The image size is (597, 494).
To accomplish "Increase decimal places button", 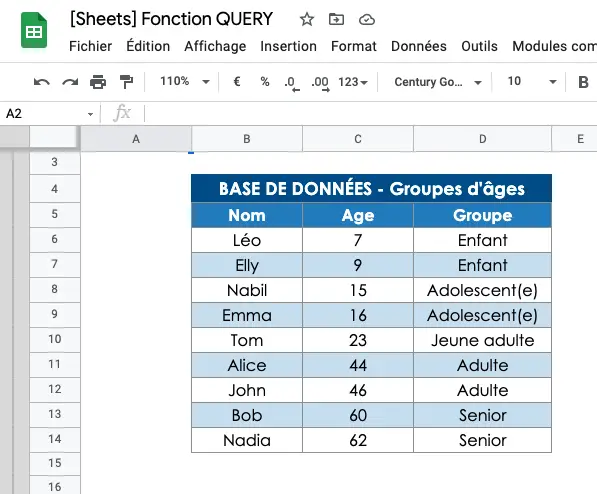I will (320, 83).
